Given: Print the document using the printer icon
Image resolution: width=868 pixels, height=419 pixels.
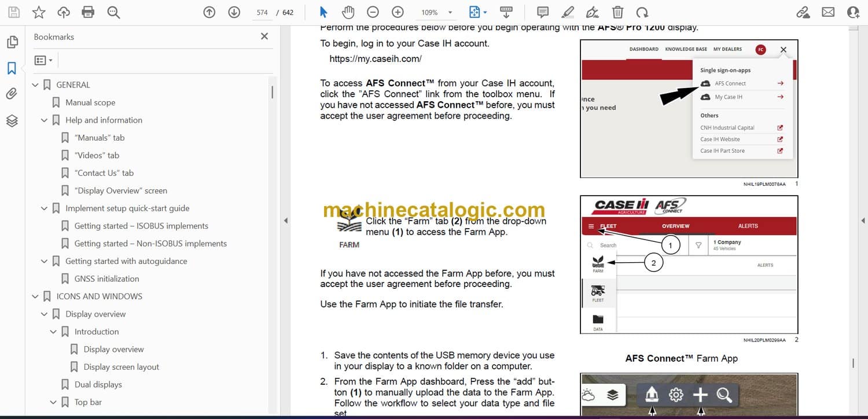Looking at the screenshot, I should 88,12.
